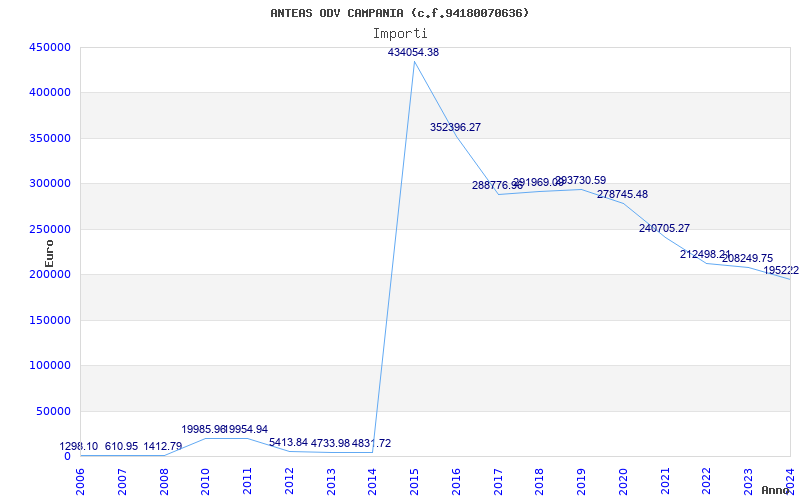800x500 pixels.
Task: Click the data label 19954.94
Action: [x=246, y=429]
